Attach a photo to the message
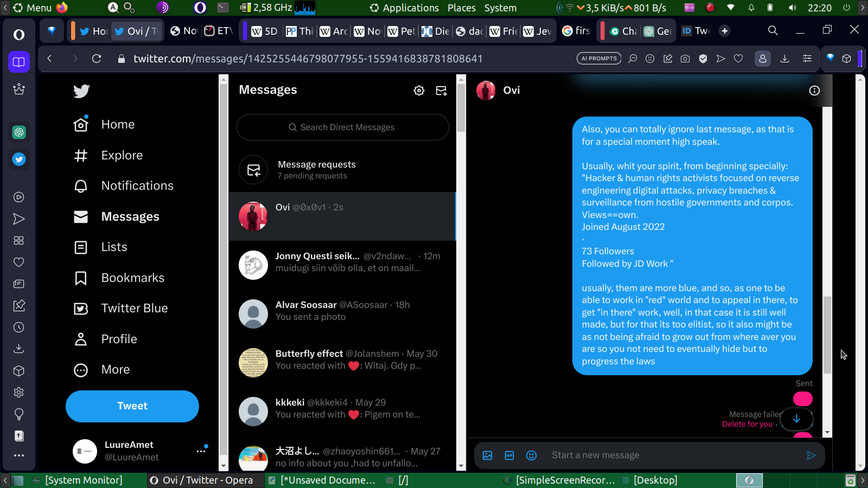Screen dimensions: 868x488 pyautogui.click(x=488, y=455)
